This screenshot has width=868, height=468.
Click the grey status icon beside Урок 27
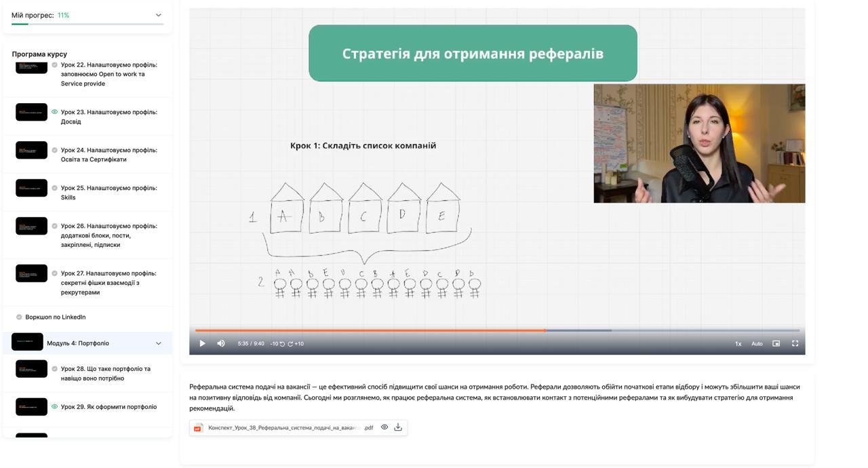click(55, 273)
